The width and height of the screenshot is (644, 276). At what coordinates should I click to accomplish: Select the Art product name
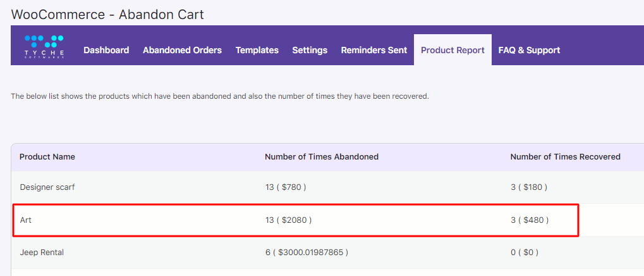click(x=25, y=220)
